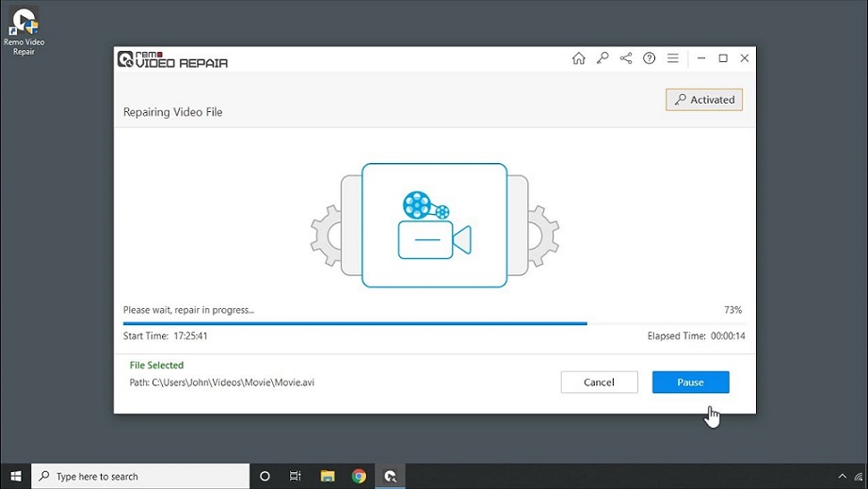Focus the taskbar search box
868x489 pixels.
(140, 476)
